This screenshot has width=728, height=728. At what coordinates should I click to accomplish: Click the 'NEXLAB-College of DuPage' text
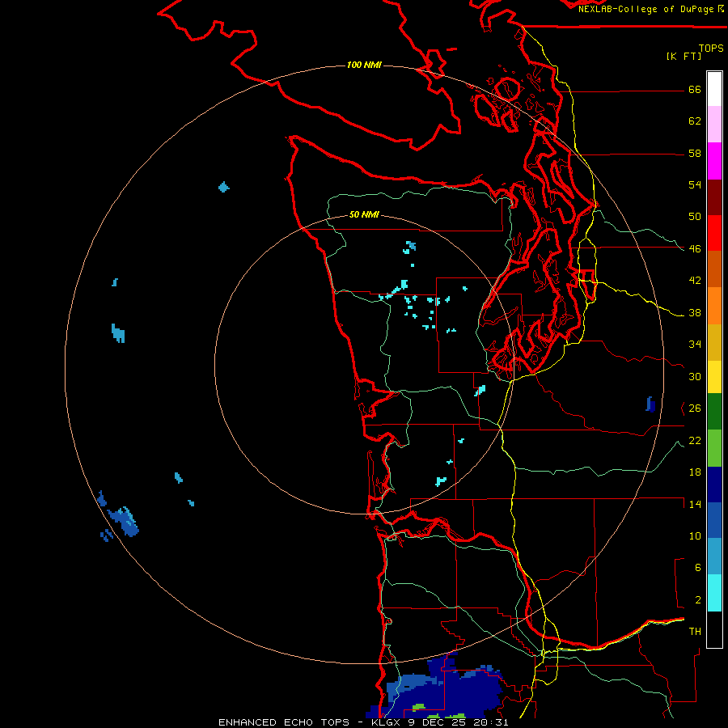click(645, 9)
